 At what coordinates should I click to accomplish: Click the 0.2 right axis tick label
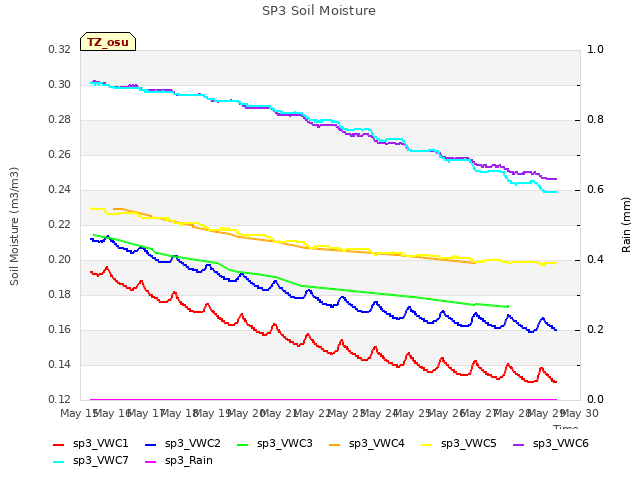point(595,329)
